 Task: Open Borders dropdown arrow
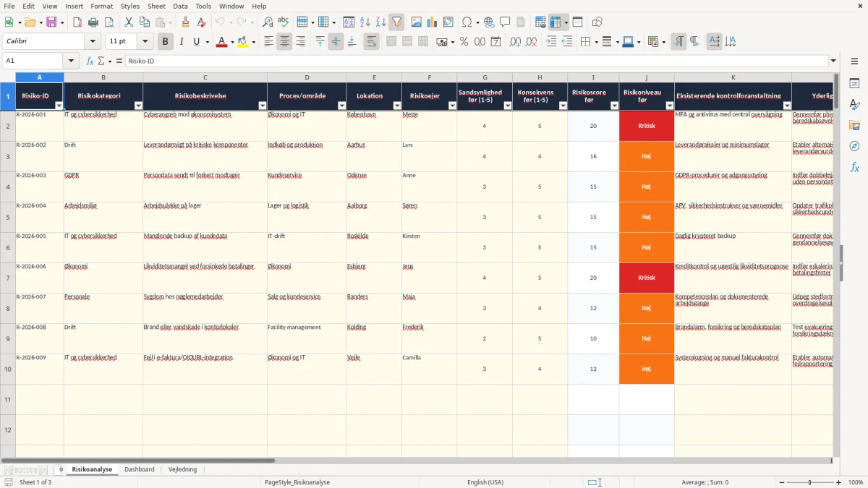pos(595,42)
